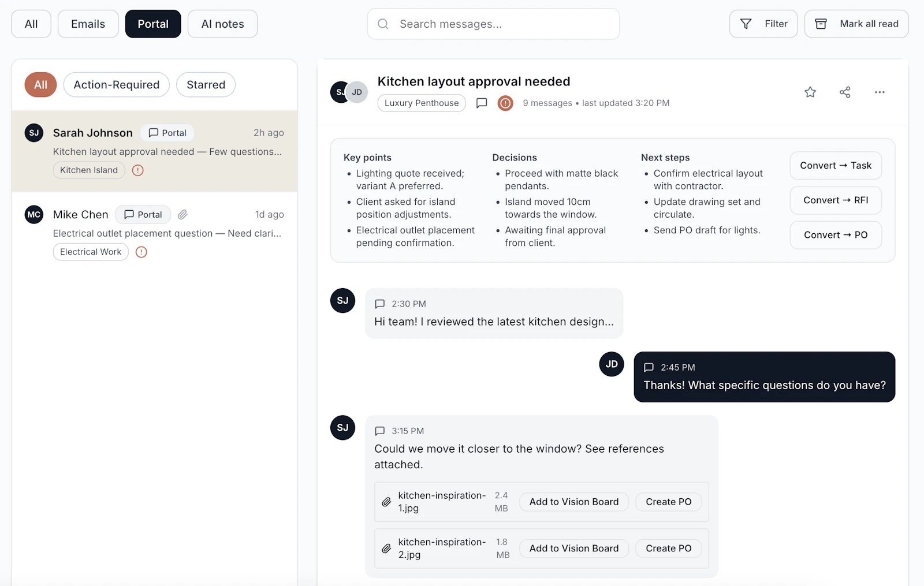Click 'Could we move it closer' message text
The width and height of the screenshot is (924, 586).
click(x=519, y=457)
